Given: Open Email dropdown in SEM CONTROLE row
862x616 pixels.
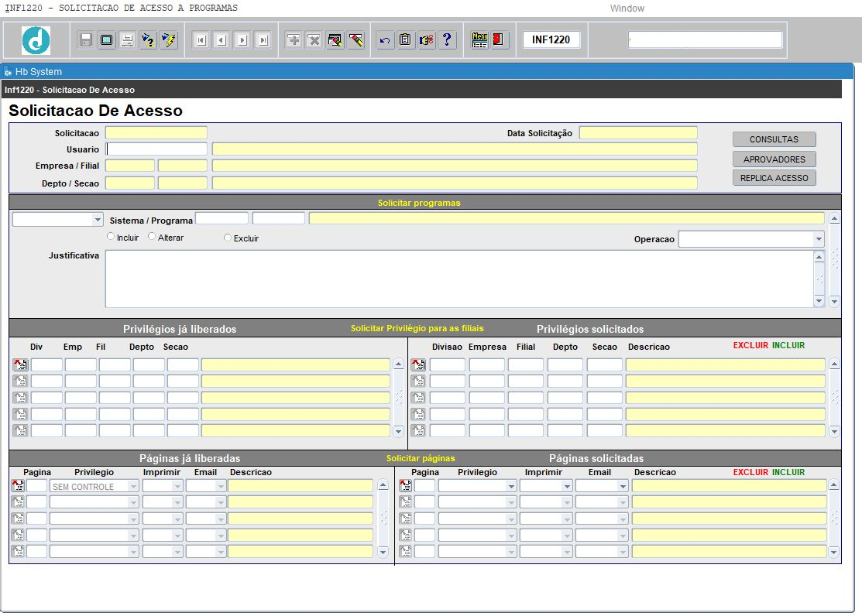Looking at the screenshot, I should pyautogui.click(x=221, y=486).
